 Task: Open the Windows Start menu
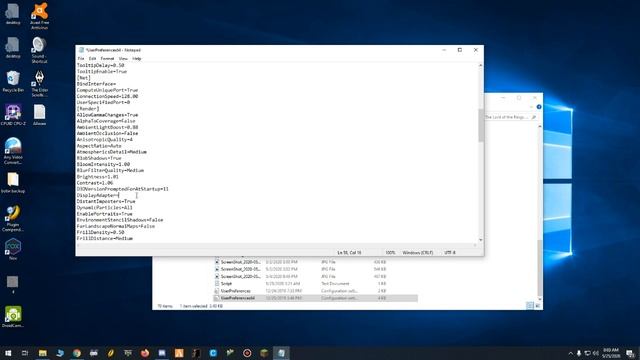tap(8, 353)
